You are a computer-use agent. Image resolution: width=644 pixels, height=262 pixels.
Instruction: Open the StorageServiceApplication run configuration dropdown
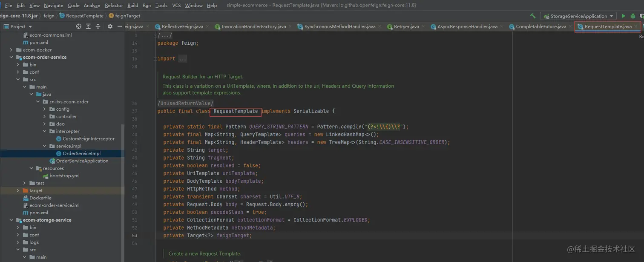click(578, 16)
